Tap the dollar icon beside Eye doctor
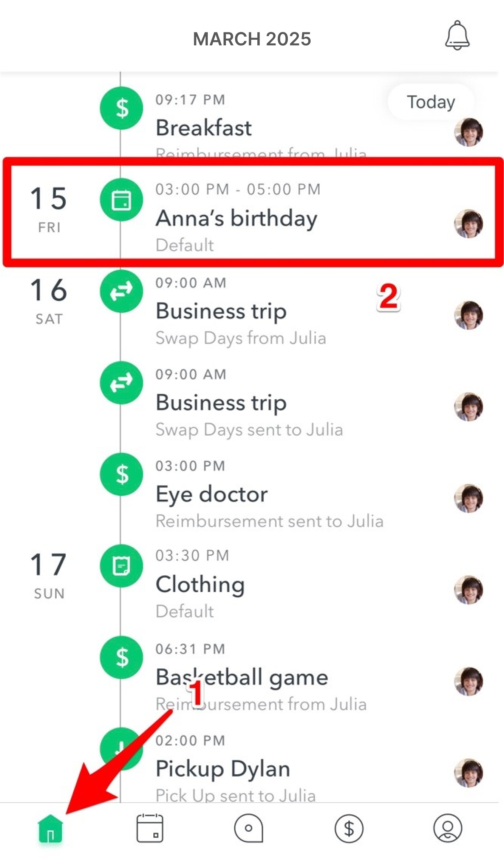This screenshot has height=862, width=504. pyautogui.click(x=121, y=474)
